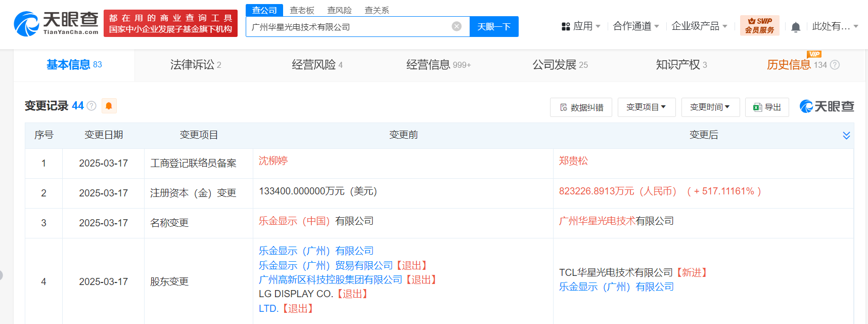Click the 数据纠错 button
Viewport: 868px width, 324px height.
point(581,107)
